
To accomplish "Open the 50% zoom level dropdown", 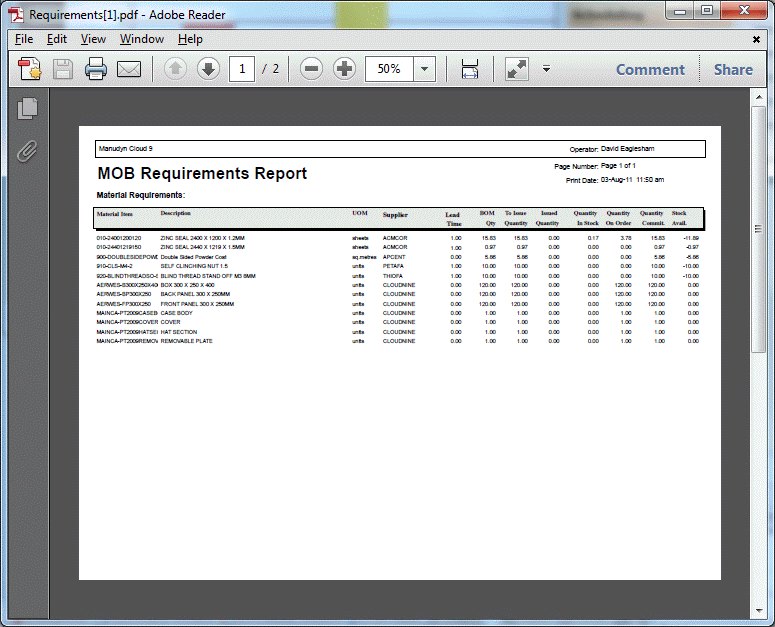I will [x=424, y=69].
